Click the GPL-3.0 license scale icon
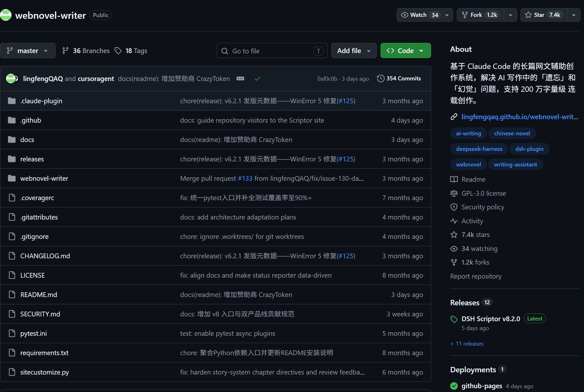The image size is (584, 392). [x=454, y=193]
